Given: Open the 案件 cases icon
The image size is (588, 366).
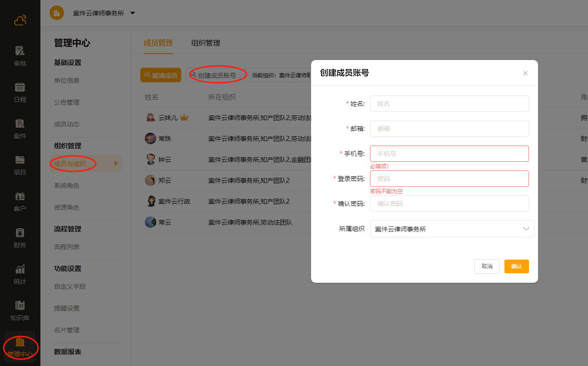Looking at the screenshot, I should tap(20, 124).
